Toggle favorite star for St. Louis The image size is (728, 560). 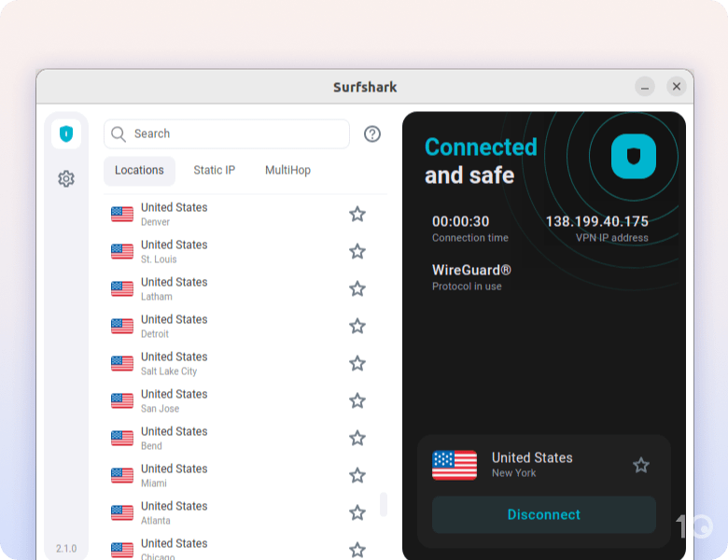click(x=357, y=251)
